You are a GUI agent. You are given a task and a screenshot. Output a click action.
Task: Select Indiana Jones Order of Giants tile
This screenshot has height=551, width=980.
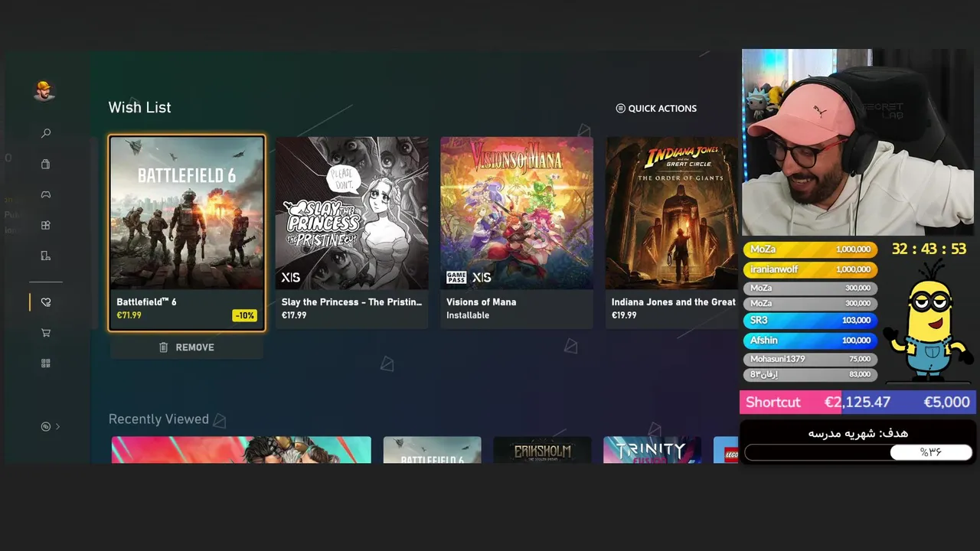(x=672, y=233)
